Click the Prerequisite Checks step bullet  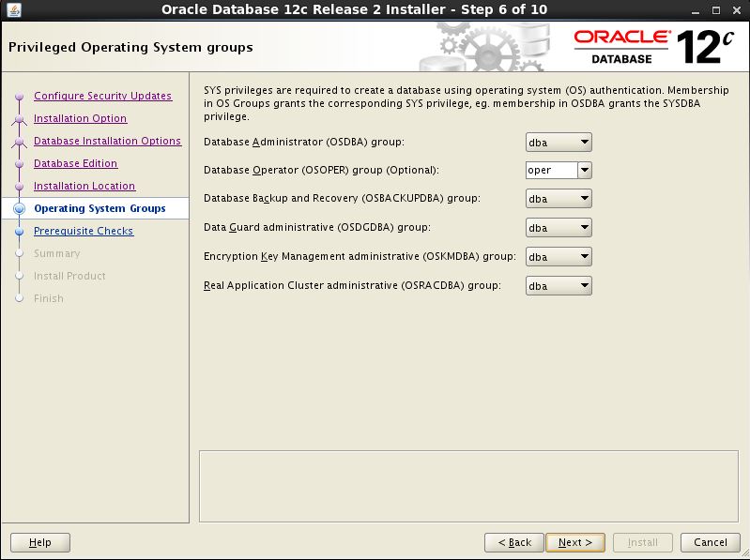pyautogui.click(x=19, y=232)
